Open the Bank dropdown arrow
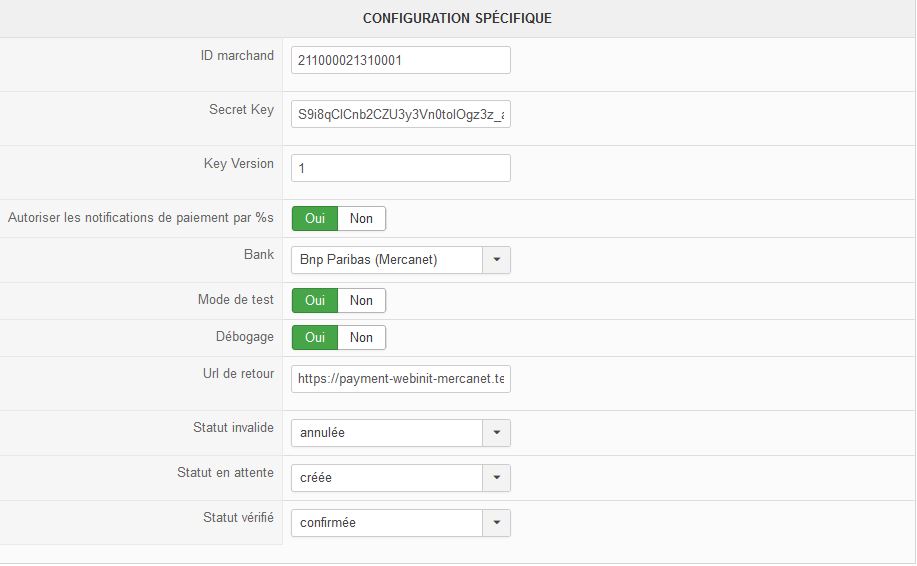Screen dimensions: 917x566 [497, 260]
